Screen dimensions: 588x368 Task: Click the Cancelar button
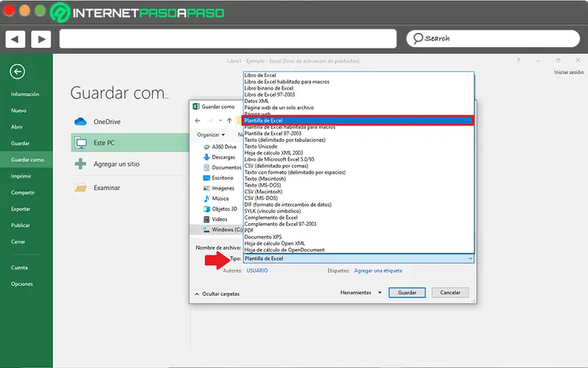(450, 292)
